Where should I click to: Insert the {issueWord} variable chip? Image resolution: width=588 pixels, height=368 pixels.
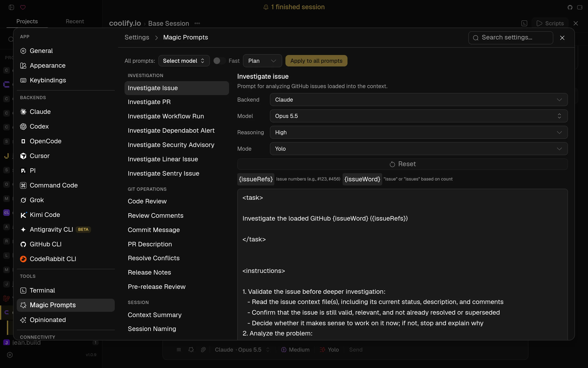click(x=362, y=179)
